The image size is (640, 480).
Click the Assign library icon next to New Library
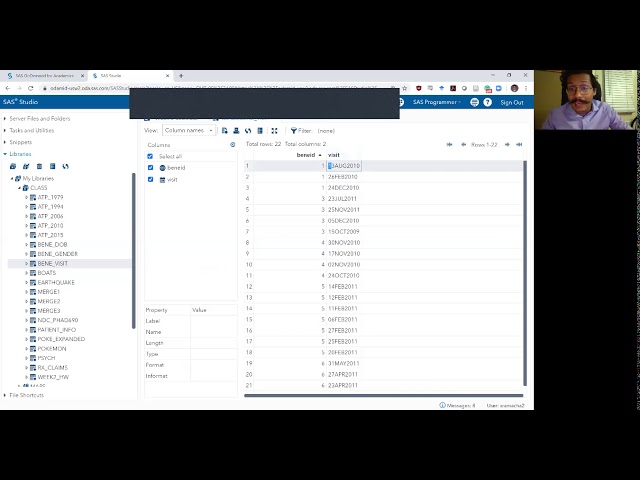tap(26, 166)
